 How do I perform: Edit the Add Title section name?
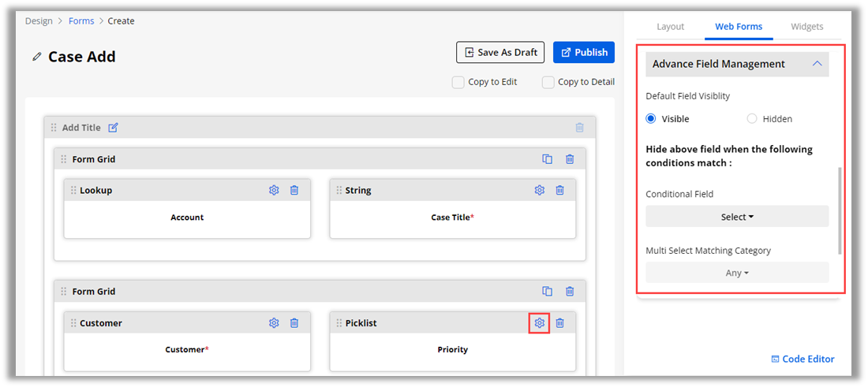click(x=113, y=128)
